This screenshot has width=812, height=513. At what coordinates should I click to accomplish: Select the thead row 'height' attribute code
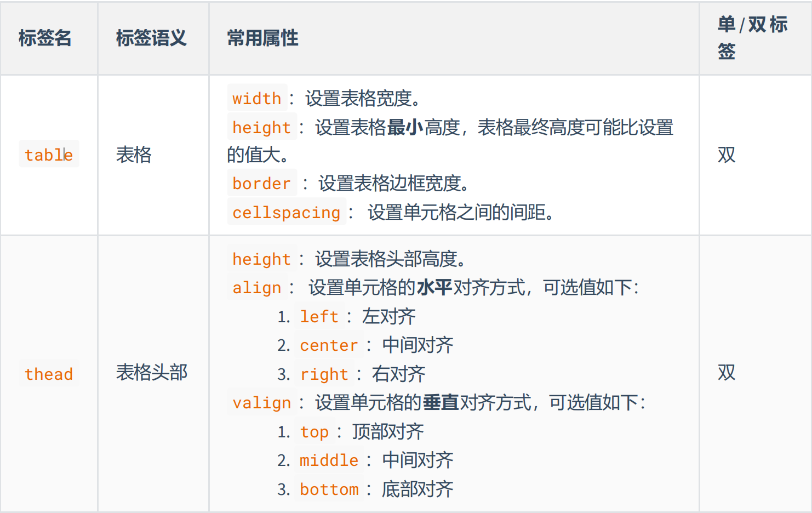[262, 259]
